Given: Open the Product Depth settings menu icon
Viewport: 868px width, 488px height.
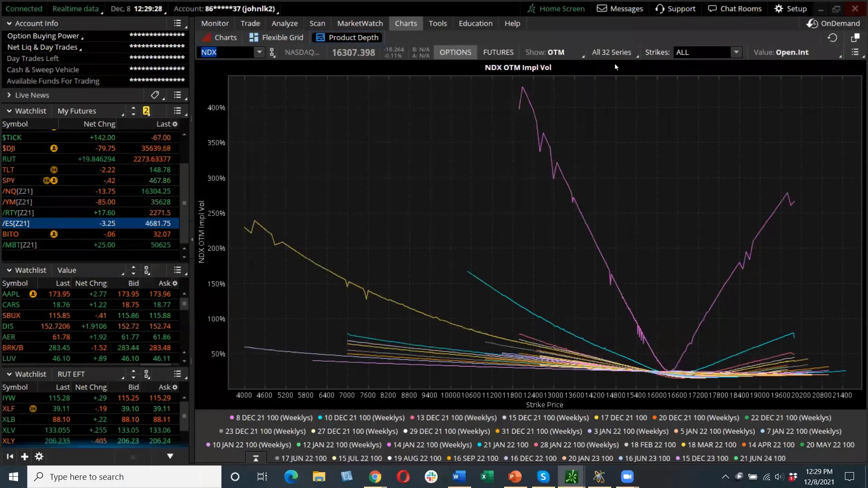Looking at the screenshot, I should pyautogui.click(x=855, y=52).
